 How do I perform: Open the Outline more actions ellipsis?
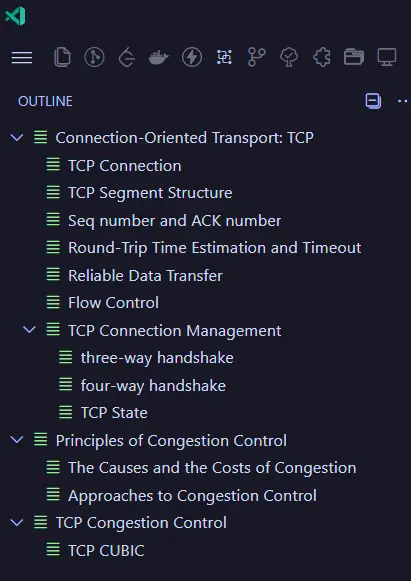(x=404, y=101)
